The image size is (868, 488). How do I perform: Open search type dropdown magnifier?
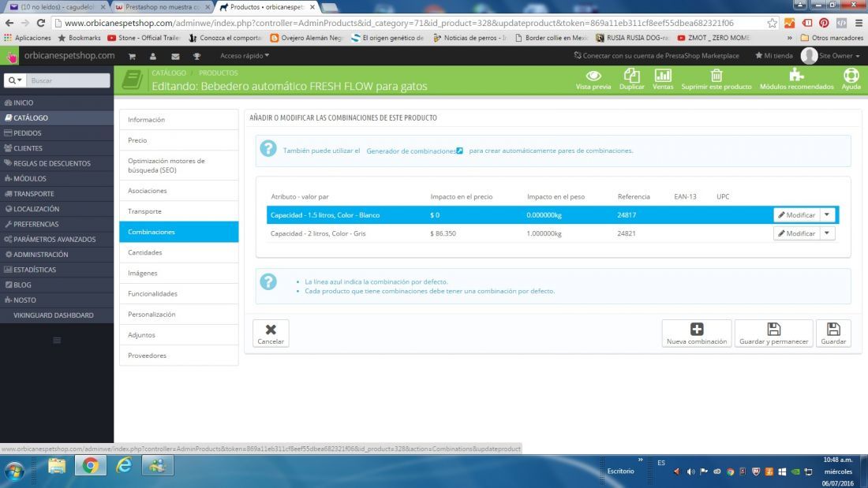point(15,80)
